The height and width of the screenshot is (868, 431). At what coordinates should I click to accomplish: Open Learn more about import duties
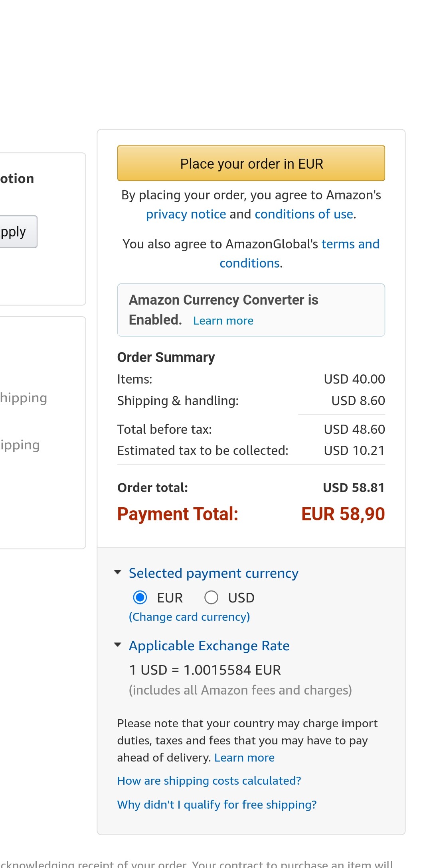pos(244,758)
